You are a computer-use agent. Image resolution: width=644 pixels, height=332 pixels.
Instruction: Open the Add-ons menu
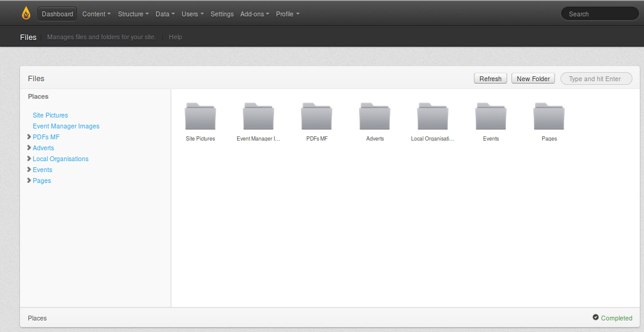(x=254, y=14)
